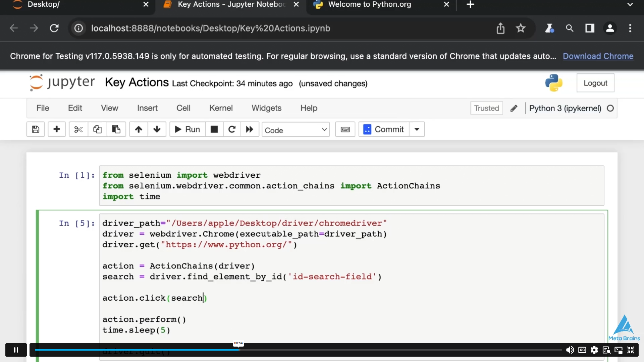The height and width of the screenshot is (362, 644).
Task: Cut selected cells with the scissors icon
Action: (x=78, y=129)
